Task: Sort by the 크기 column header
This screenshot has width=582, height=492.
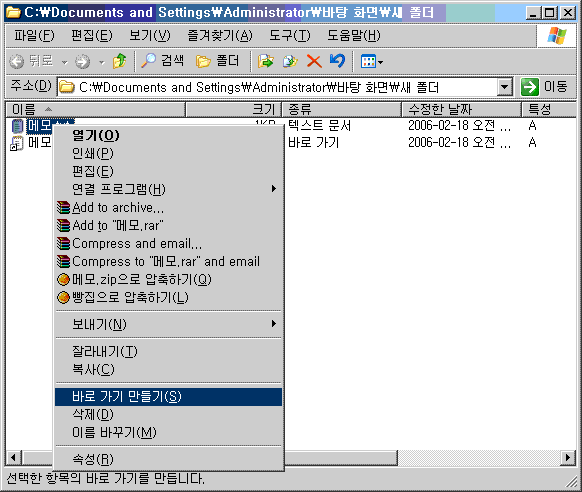Action: [233, 109]
